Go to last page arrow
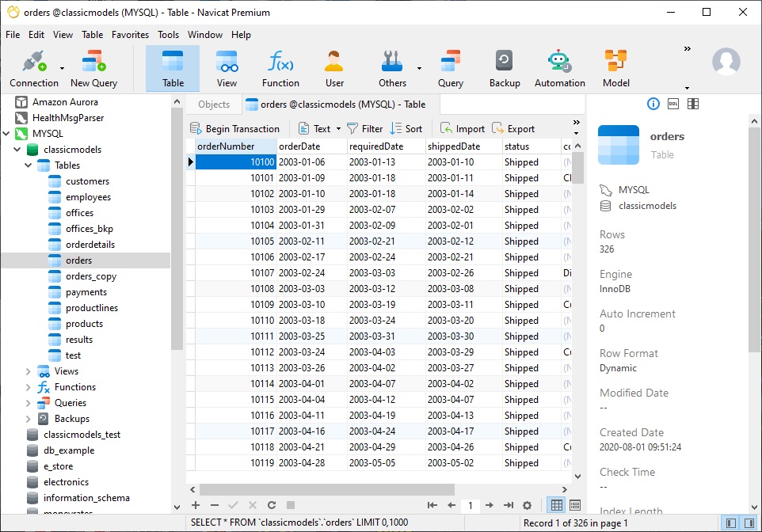Image resolution: width=762 pixels, height=532 pixels. 509,505
